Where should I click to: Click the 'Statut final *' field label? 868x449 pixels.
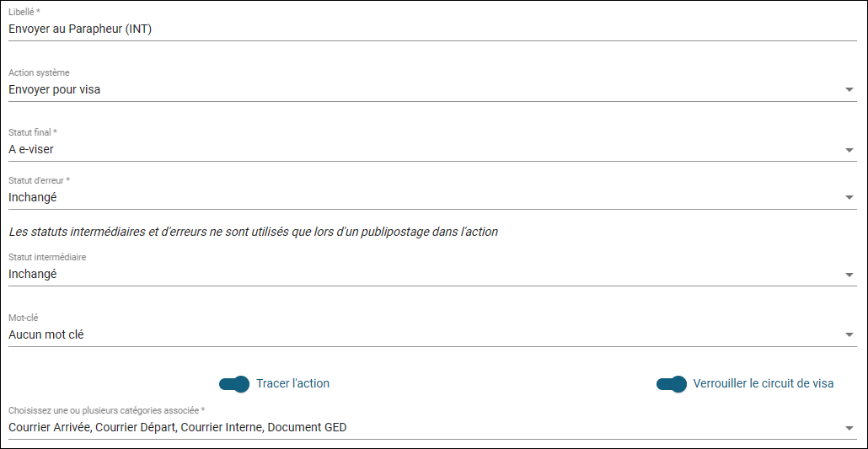(33, 133)
